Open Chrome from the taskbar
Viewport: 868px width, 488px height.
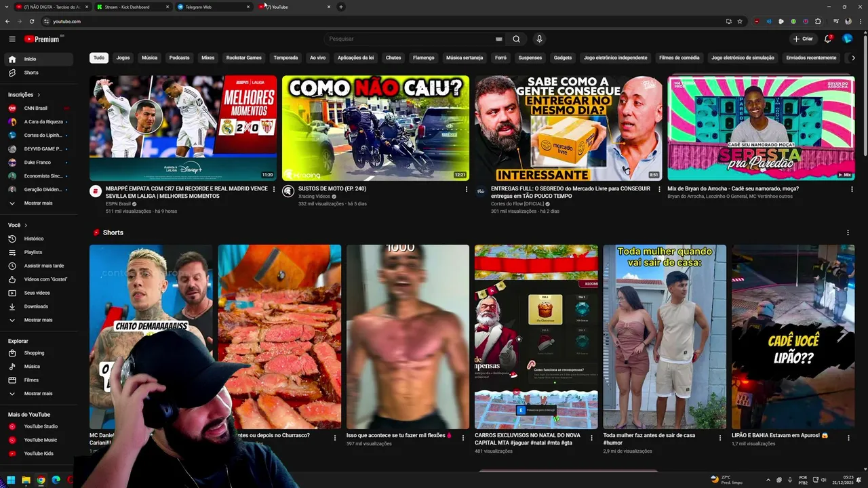point(41,480)
